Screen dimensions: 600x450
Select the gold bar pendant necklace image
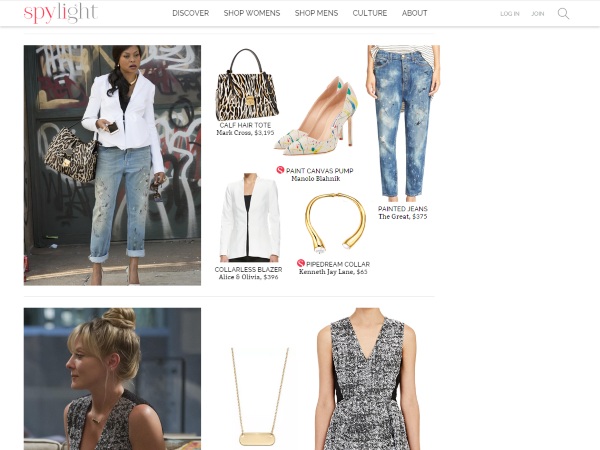point(259,397)
